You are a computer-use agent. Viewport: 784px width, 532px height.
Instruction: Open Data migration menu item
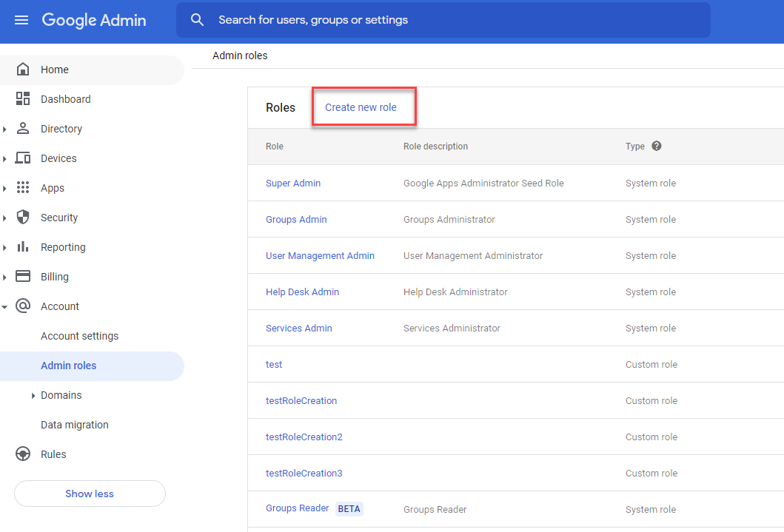tap(74, 425)
